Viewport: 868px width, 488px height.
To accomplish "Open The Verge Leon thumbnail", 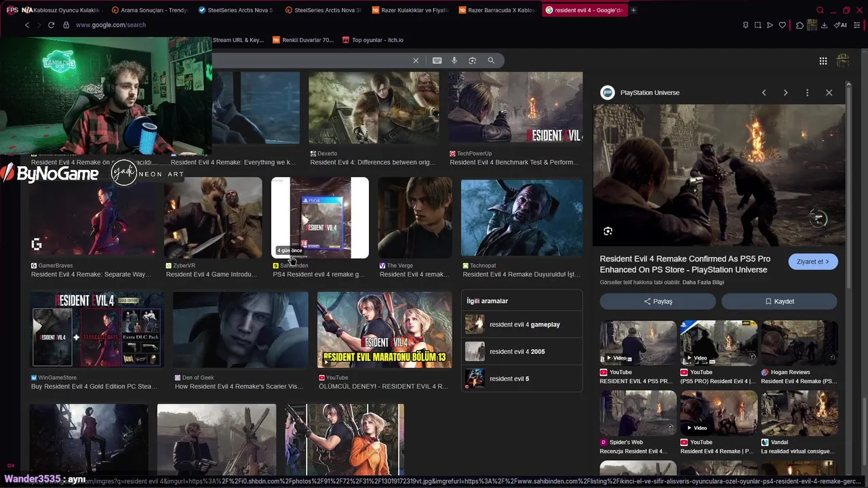I will pos(415,218).
